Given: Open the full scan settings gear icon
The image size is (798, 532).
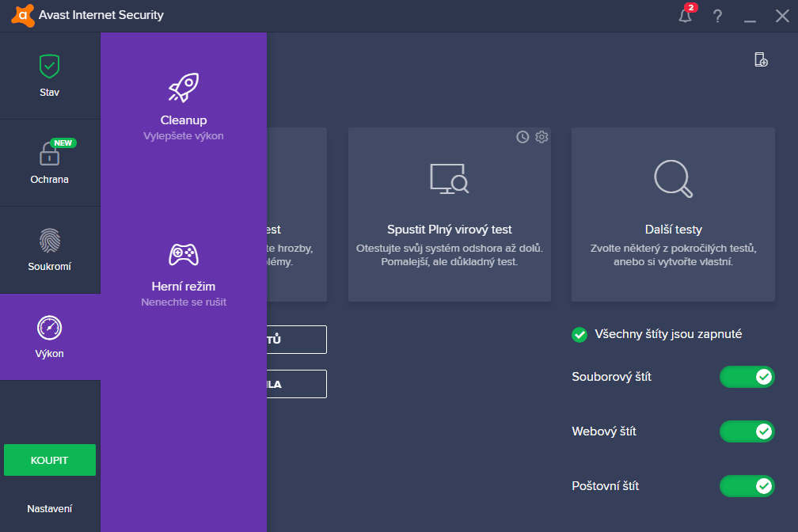Looking at the screenshot, I should click(x=541, y=137).
